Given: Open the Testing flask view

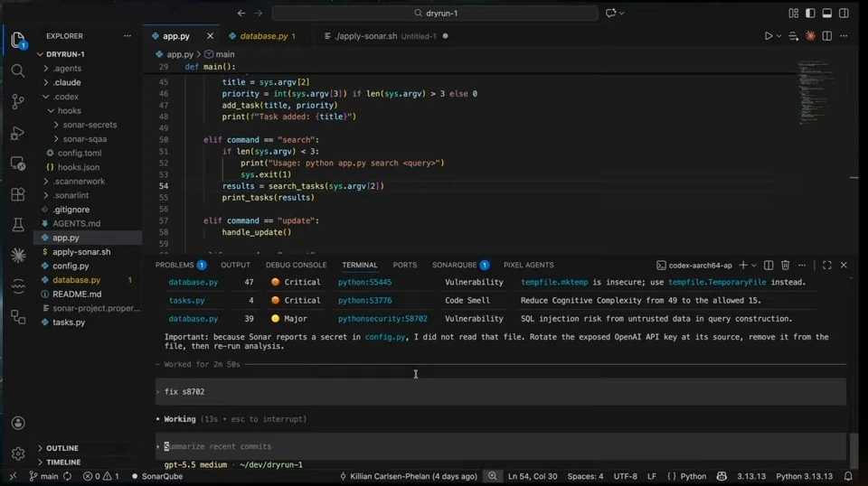Looking at the screenshot, I should click(18, 224).
